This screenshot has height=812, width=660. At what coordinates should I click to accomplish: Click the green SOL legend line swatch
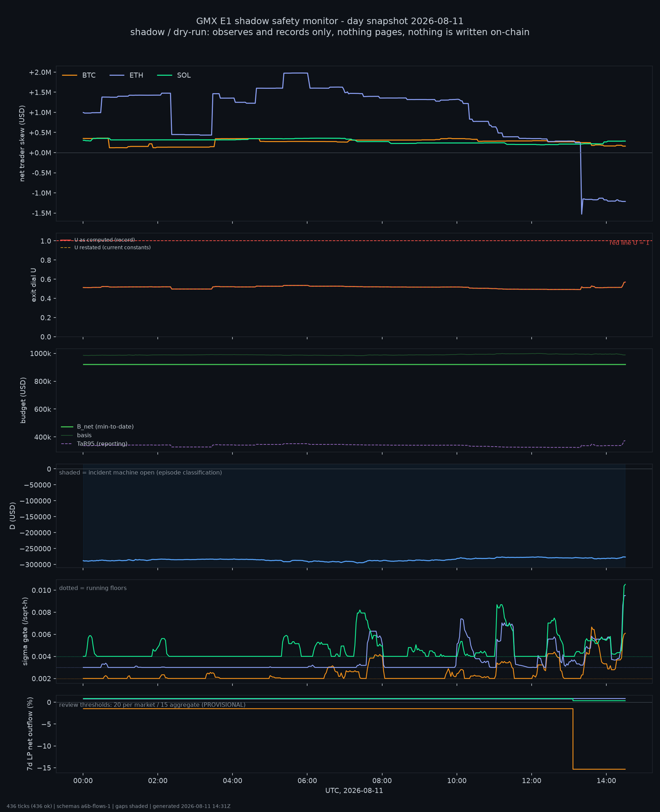[164, 75]
